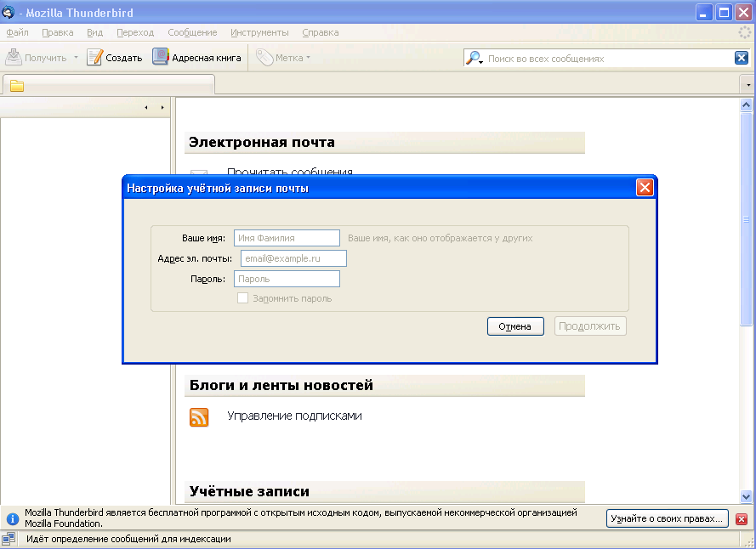Viewport: 756px width, 549px height.
Task: Open Управление подписками
Action: pyautogui.click(x=293, y=417)
